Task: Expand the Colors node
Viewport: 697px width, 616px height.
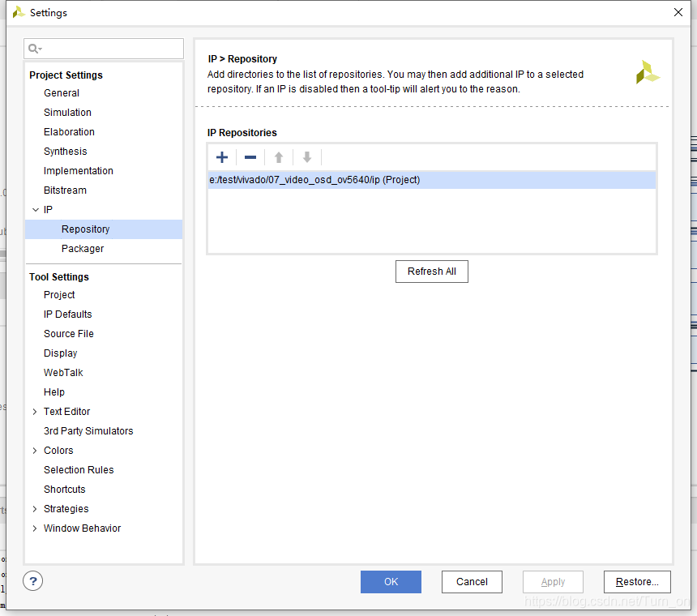Action: coord(35,451)
